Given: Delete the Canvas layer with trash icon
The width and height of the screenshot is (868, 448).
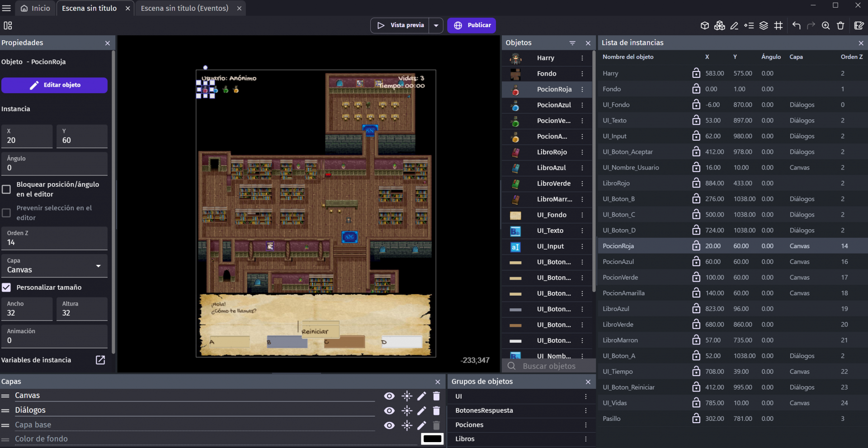Looking at the screenshot, I should coord(436,396).
